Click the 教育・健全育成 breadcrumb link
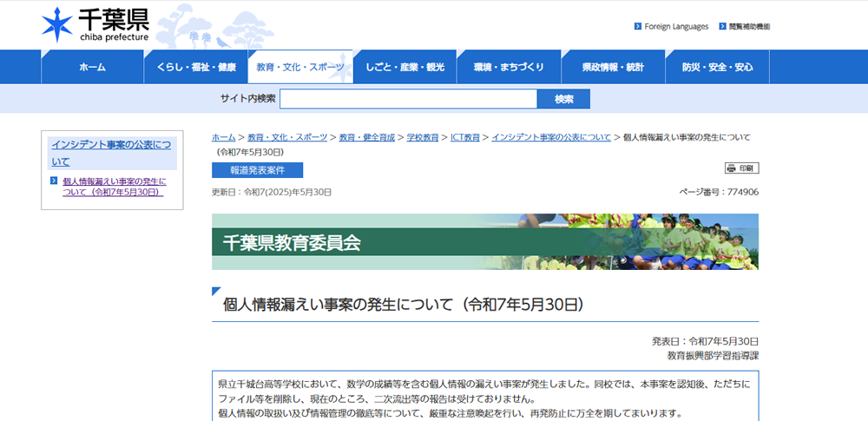 (367, 137)
